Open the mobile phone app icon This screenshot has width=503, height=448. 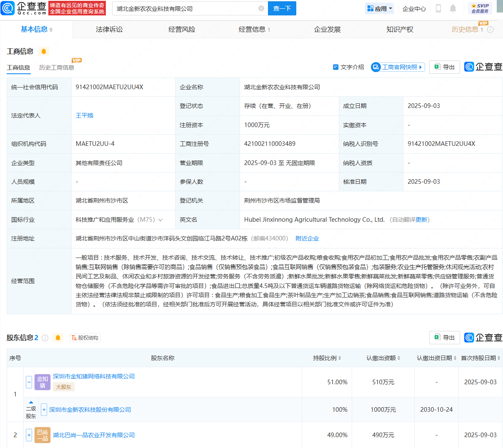(x=438, y=8)
